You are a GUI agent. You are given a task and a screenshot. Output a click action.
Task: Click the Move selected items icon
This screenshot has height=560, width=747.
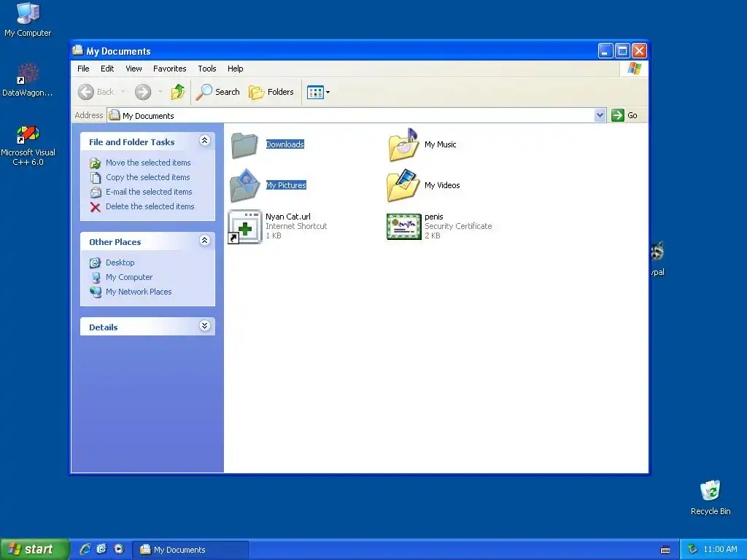click(96, 163)
